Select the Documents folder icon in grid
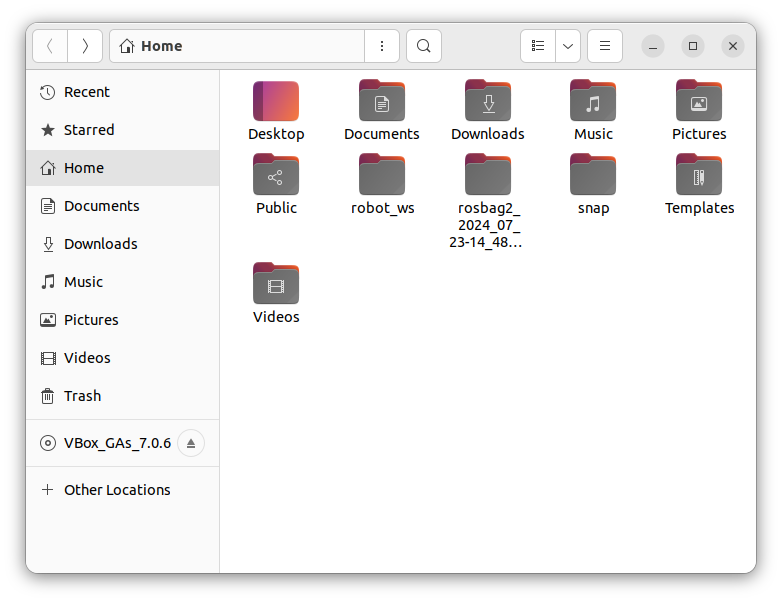This screenshot has height=602, width=782. point(382,101)
